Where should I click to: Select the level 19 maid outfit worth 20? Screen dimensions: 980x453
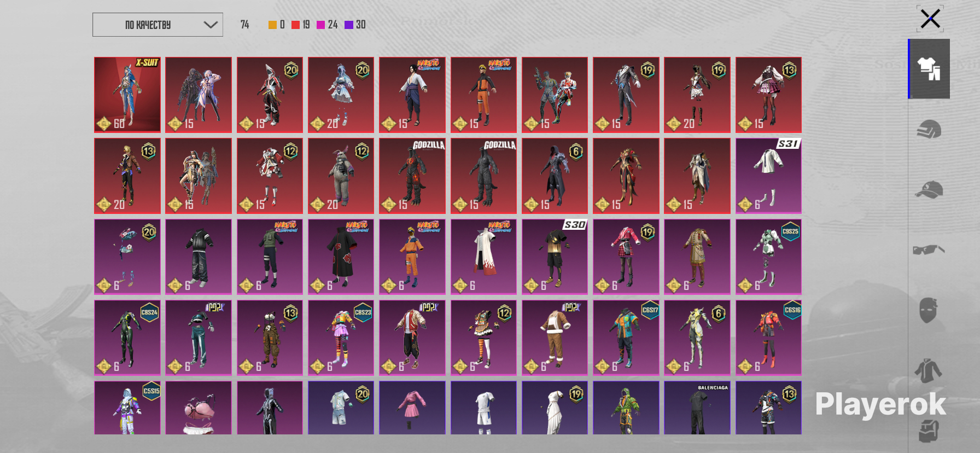(x=697, y=95)
